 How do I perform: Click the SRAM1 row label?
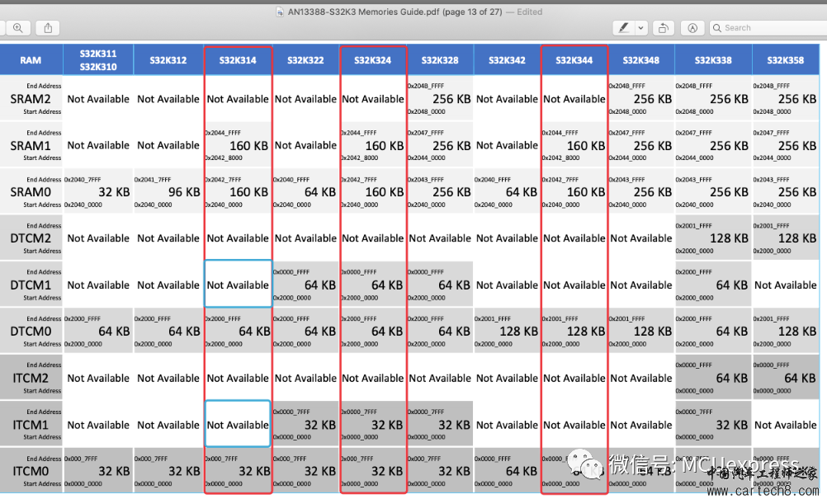pyautogui.click(x=31, y=145)
